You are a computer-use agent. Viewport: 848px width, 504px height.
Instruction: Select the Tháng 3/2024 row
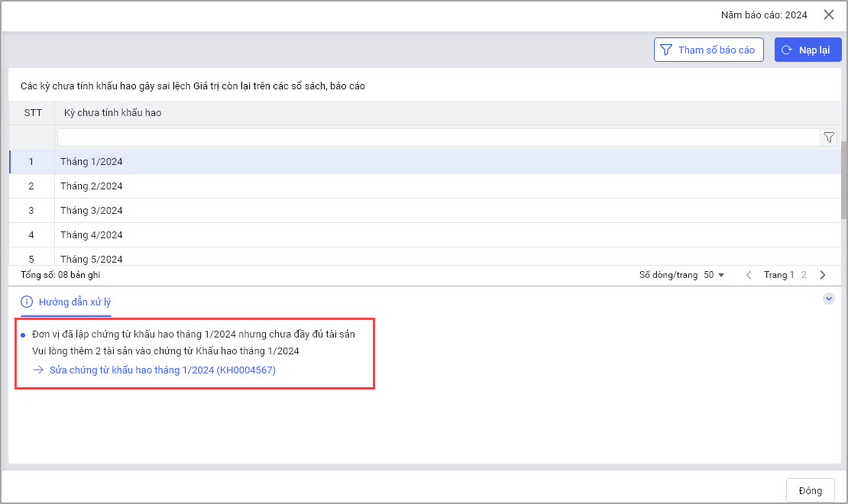pyautogui.click(x=92, y=211)
